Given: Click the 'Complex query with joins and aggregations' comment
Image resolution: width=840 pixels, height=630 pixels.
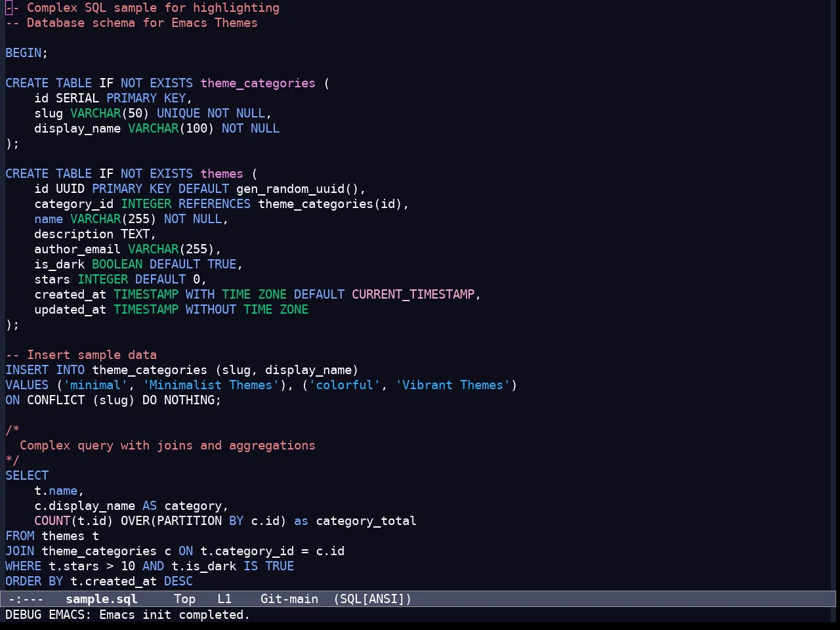Looking at the screenshot, I should (167, 446).
